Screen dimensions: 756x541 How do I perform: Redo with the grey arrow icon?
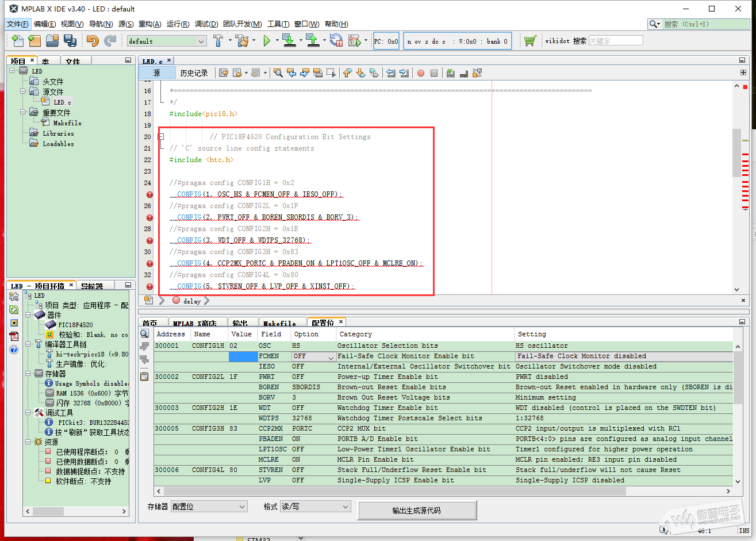(110, 41)
